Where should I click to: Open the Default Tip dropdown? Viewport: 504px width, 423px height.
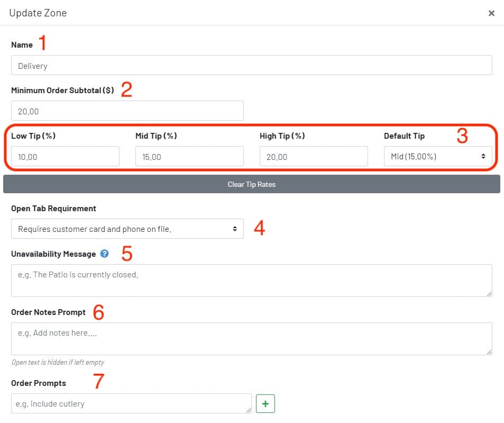click(437, 157)
